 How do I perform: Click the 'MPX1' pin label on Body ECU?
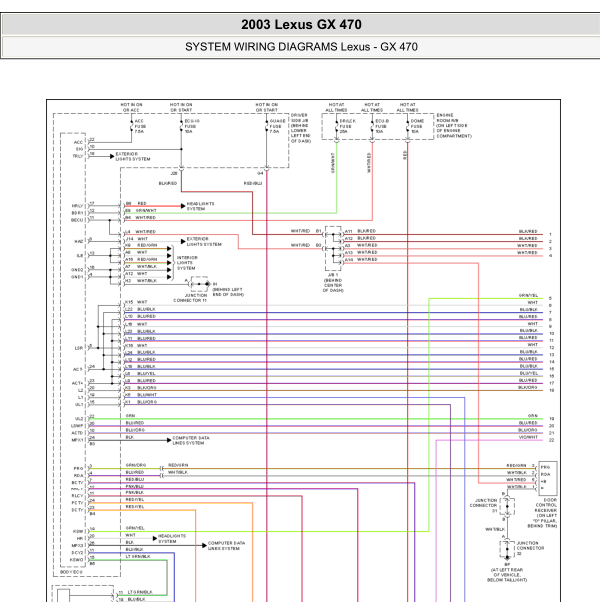point(77,440)
